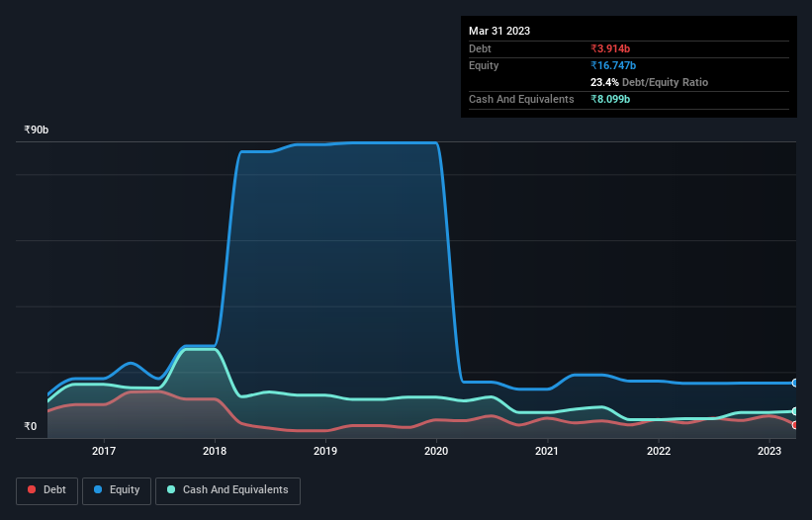
Task: Click the 2017 x-axis label
Action: click(x=104, y=451)
